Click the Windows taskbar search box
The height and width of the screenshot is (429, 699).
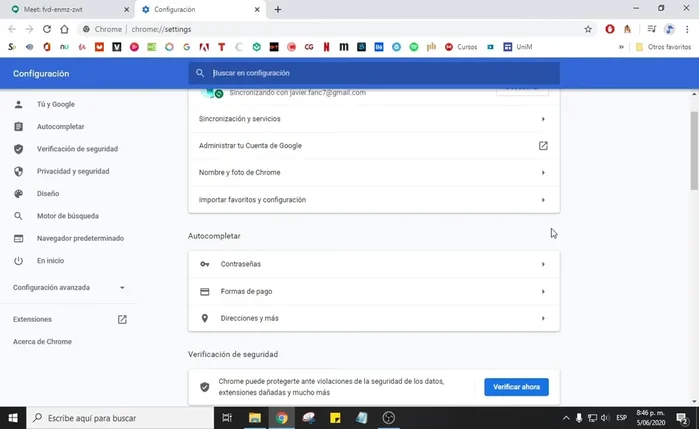tap(120, 418)
